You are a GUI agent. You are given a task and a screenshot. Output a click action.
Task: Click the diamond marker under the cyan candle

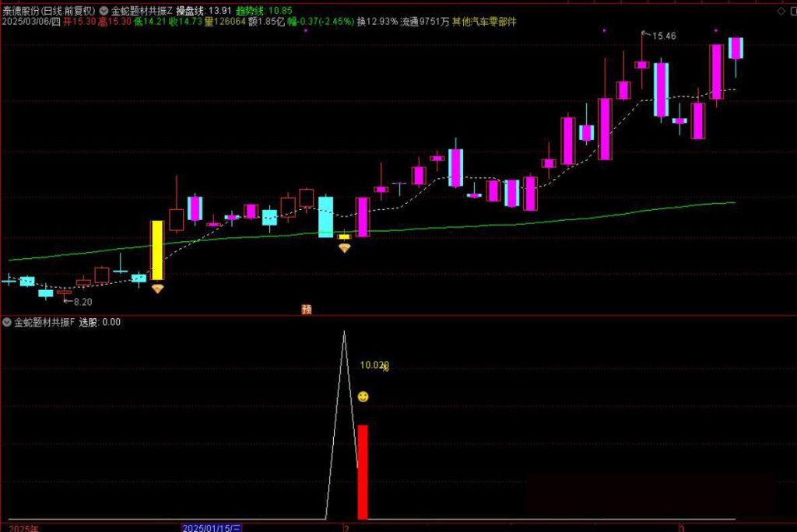coord(343,247)
